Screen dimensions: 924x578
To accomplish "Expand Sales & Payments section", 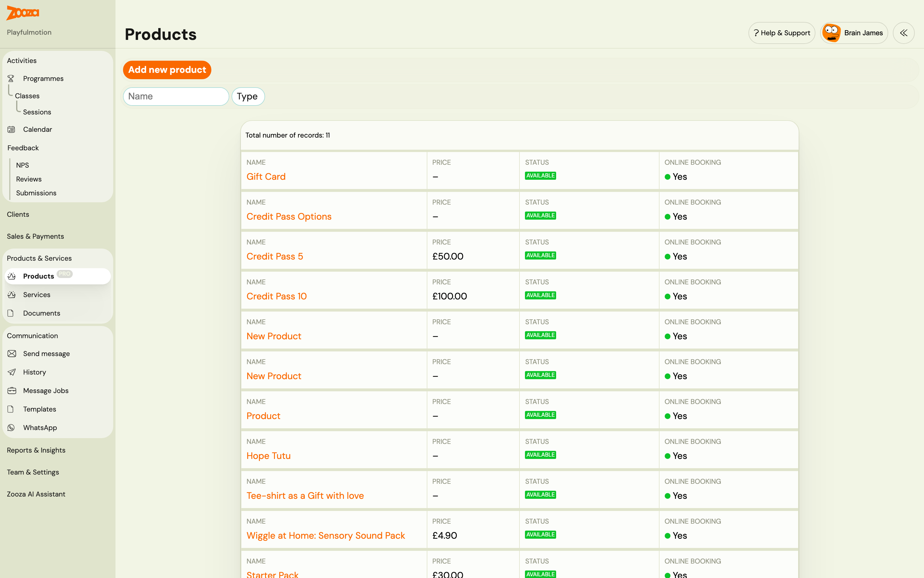I will [x=36, y=236].
